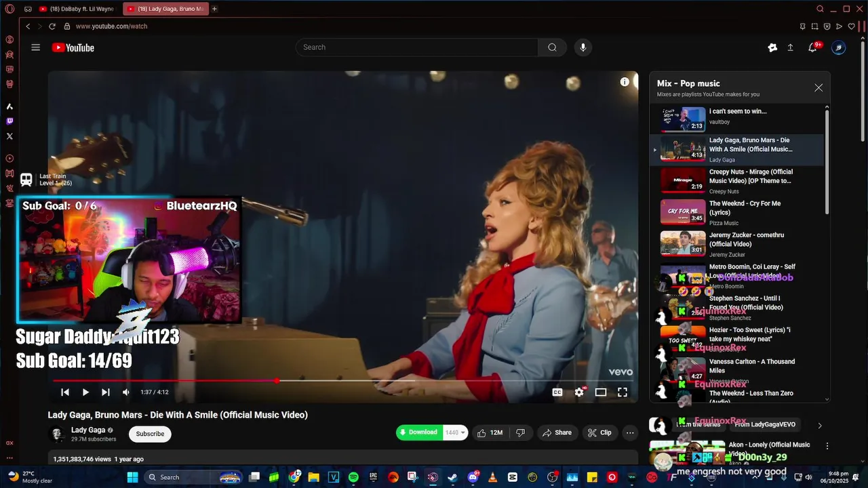Click the Opera GX menu logo
The image size is (868, 488).
(x=9, y=9)
